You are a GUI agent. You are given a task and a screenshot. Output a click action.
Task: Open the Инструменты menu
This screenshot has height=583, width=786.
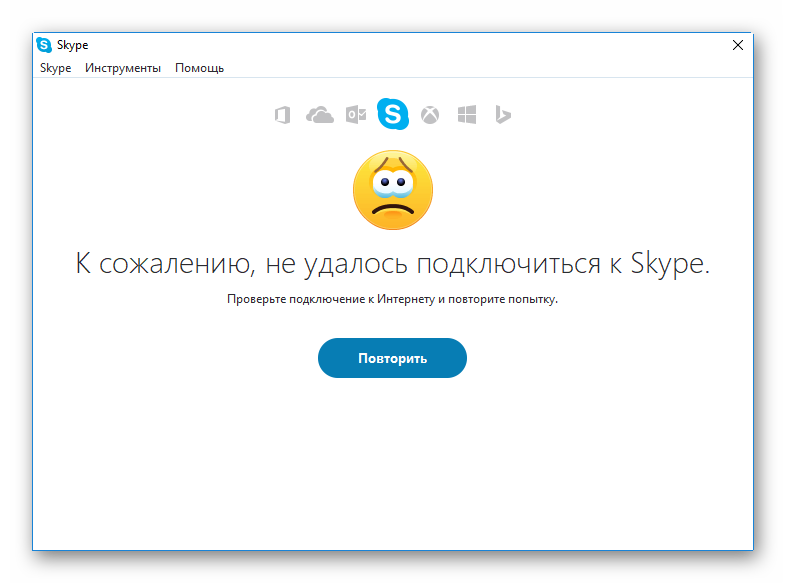point(123,68)
